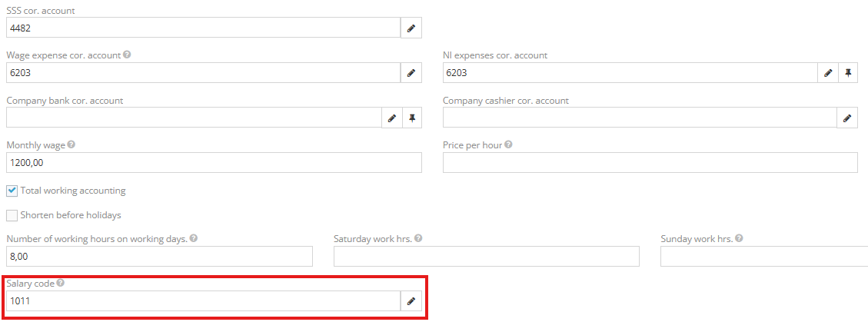
Task: Click the pencil icon beside SSS cor. account
Action: coord(411,28)
